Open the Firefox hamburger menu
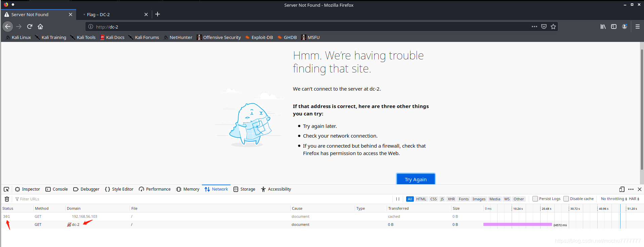 pyautogui.click(x=637, y=27)
